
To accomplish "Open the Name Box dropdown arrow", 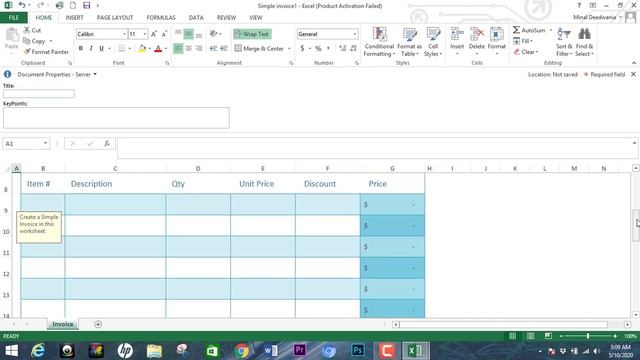I will coord(45,143).
